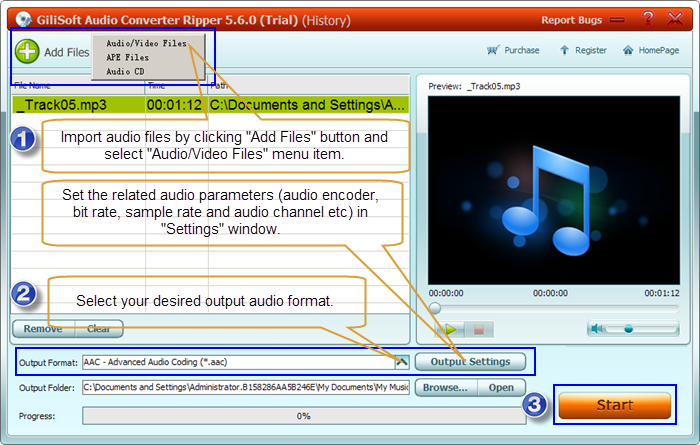Mute audio using the speaker icon
Image resolution: width=700 pixels, height=445 pixels.
coord(597,328)
